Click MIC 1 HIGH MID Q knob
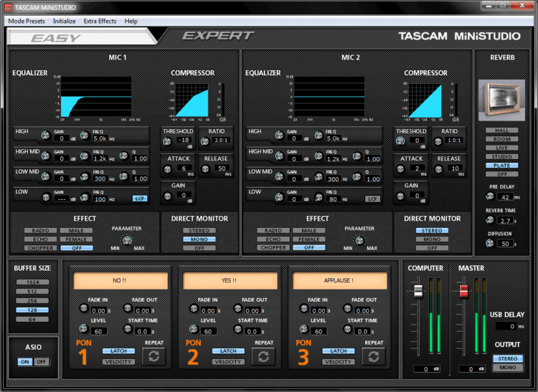 pos(123,156)
